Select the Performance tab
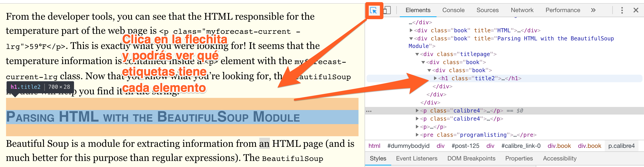 [563, 10]
